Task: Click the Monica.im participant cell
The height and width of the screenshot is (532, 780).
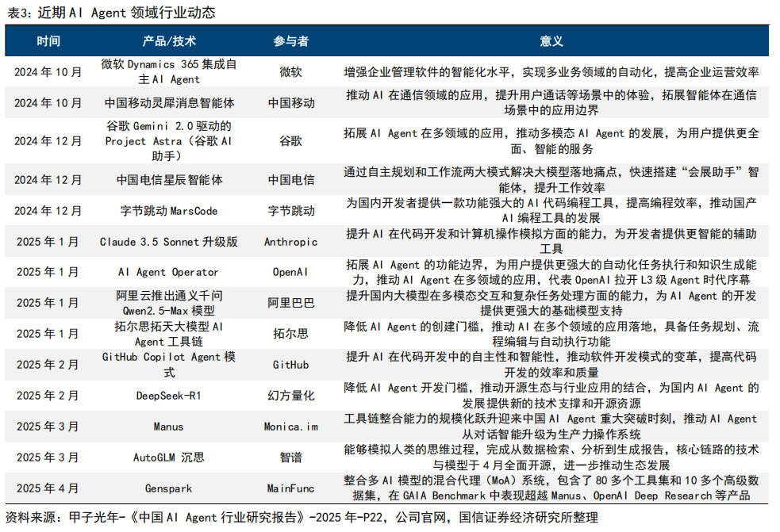Action: (x=291, y=427)
